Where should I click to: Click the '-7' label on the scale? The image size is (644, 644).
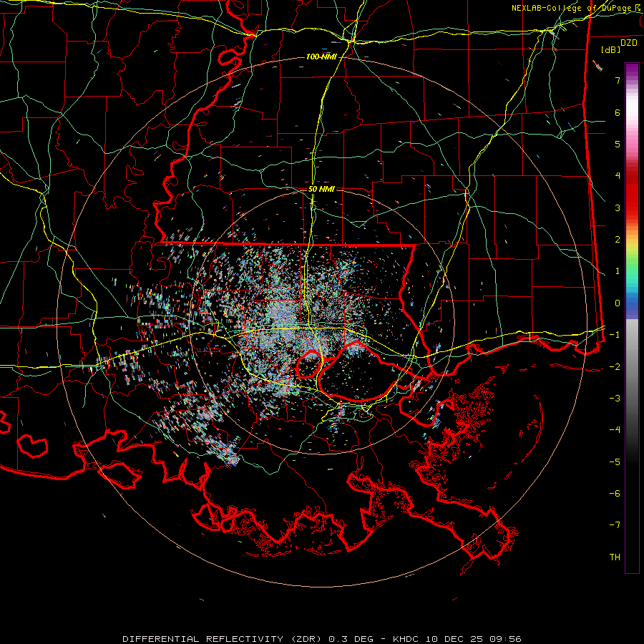point(615,525)
